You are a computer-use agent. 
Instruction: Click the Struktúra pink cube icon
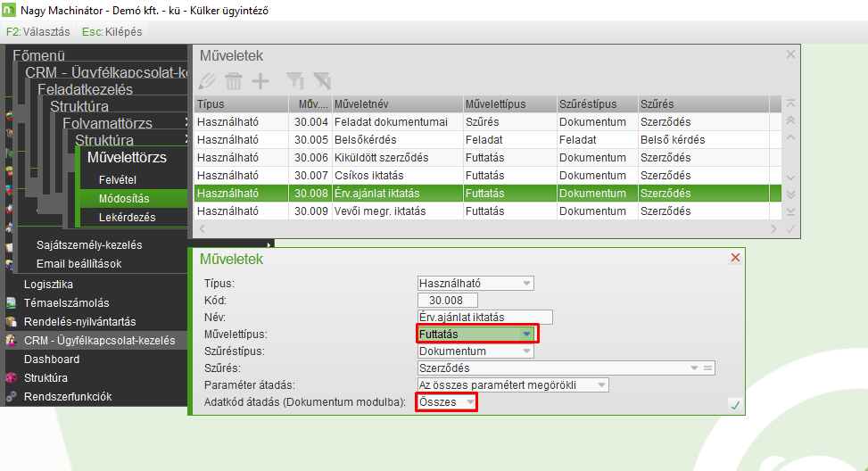click(x=11, y=378)
